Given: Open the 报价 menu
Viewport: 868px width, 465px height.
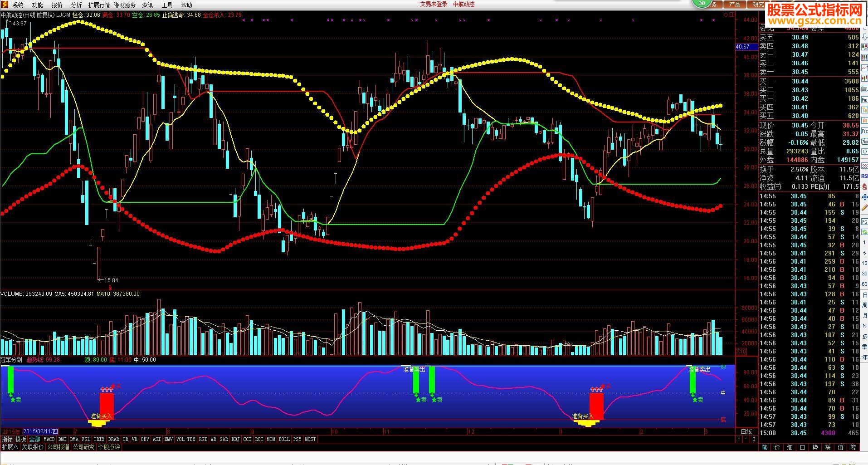Looking at the screenshot, I should tap(57, 5).
